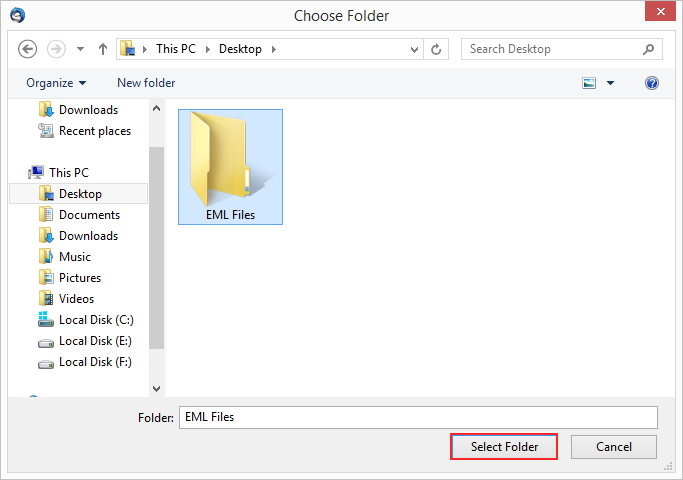Click the Thunderbird icon in title bar
Screen dimensions: 683x480
(17, 15)
